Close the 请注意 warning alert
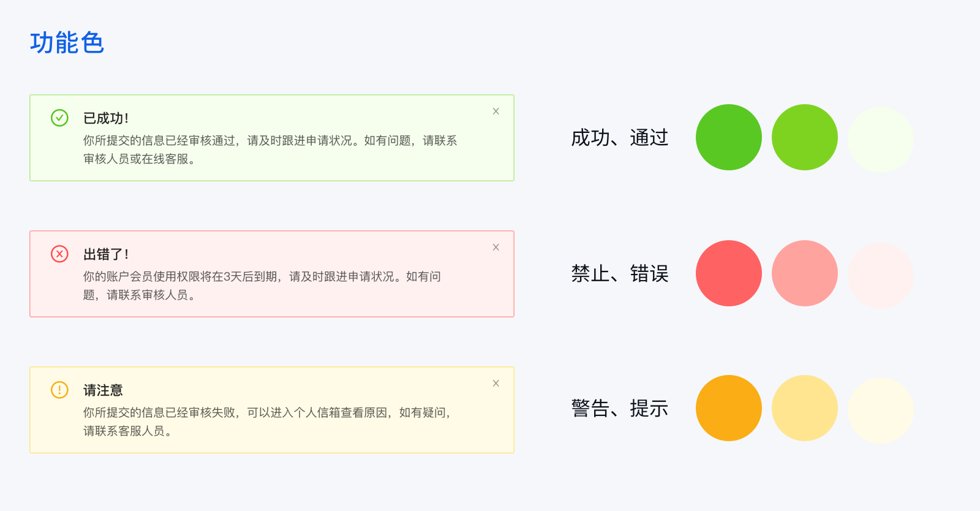The width and height of the screenshot is (980, 511). tap(496, 384)
